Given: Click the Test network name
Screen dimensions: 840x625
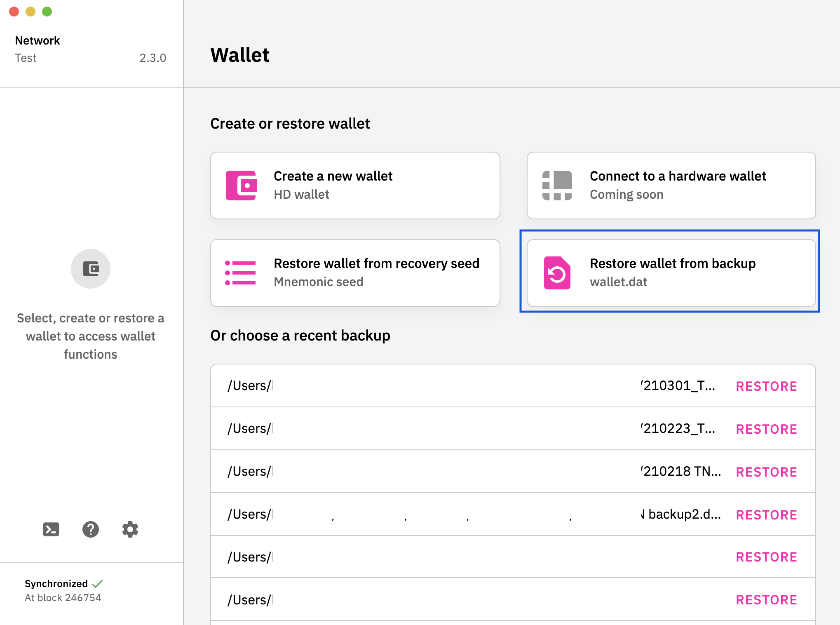Looking at the screenshot, I should coord(26,58).
